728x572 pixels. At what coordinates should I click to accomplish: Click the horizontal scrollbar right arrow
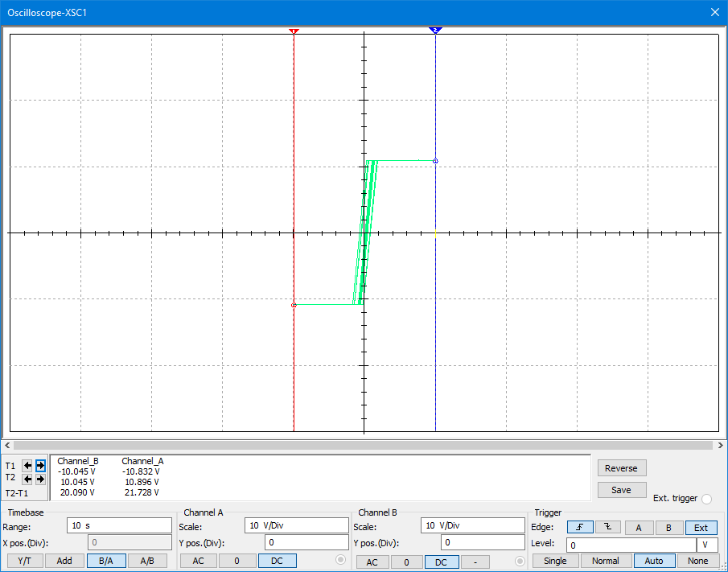click(x=720, y=445)
